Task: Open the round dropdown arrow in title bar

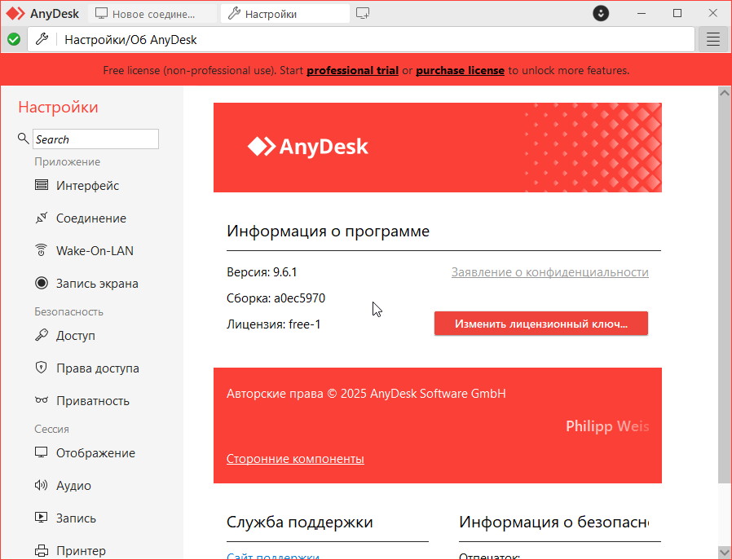Action: tap(601, 14)
